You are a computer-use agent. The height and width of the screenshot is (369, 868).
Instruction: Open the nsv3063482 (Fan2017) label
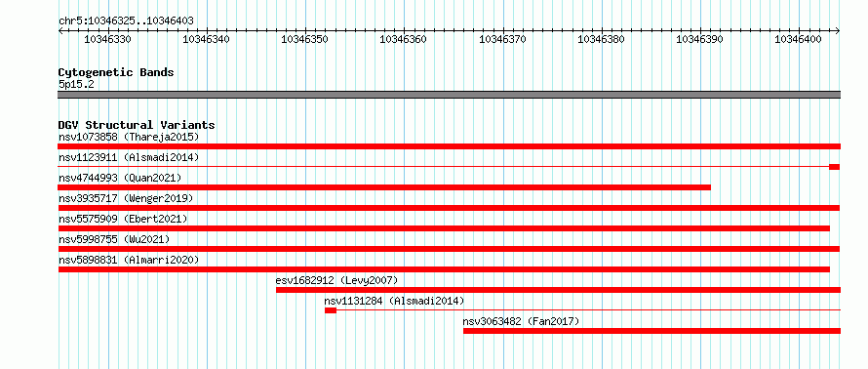(x=521, y=321)
